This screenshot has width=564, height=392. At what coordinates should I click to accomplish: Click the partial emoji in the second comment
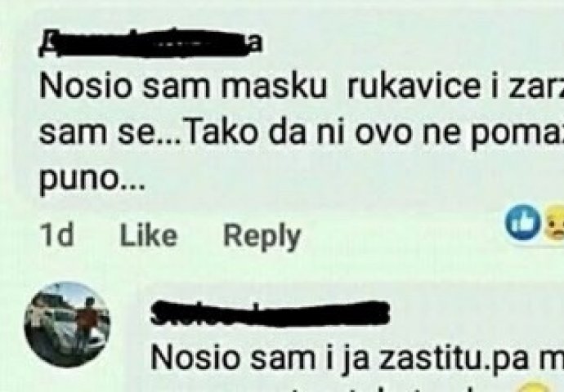(x=536, y=386)
